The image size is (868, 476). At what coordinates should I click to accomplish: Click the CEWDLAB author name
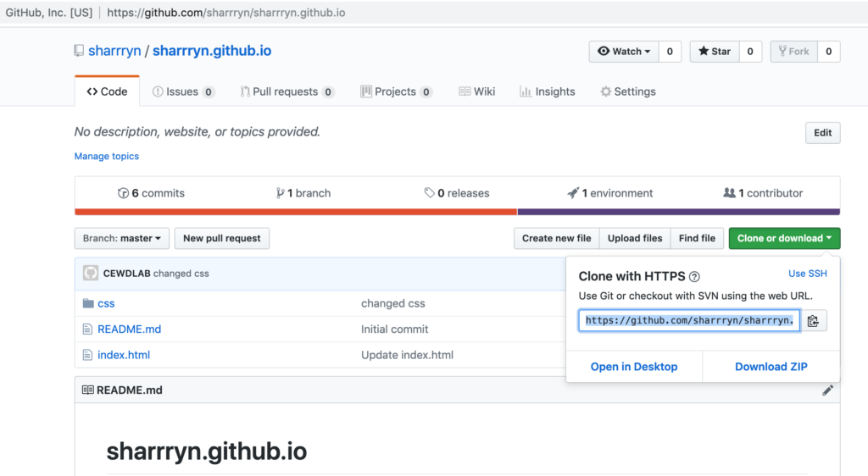coord(127,274)
